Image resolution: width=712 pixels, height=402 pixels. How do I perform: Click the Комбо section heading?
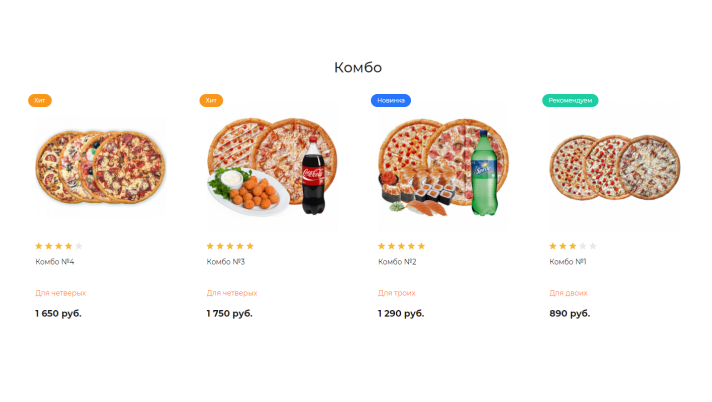[357, 67]
